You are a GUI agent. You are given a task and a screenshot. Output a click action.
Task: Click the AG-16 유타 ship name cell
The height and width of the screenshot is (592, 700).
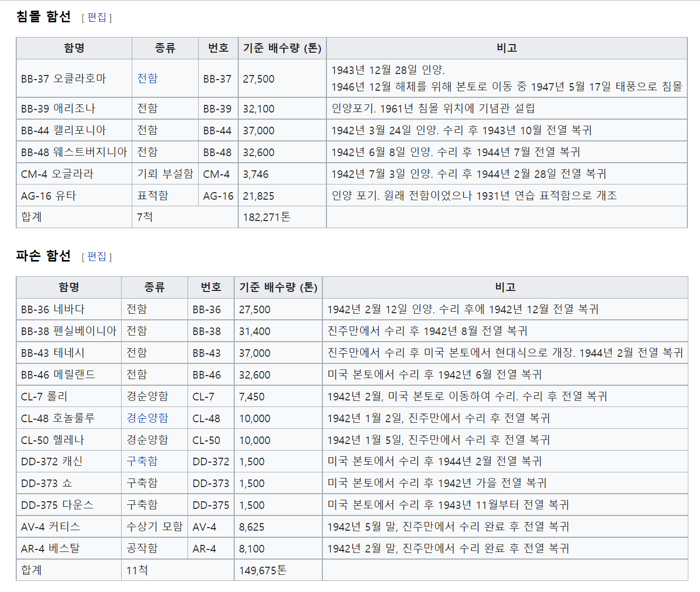[74, 196]
